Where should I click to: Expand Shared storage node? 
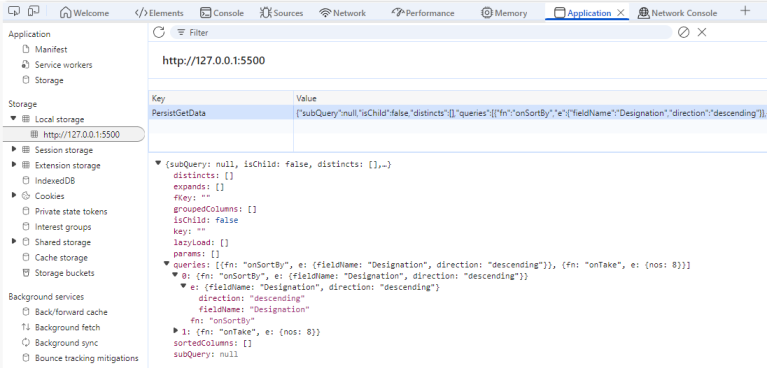tap(14, 242)
